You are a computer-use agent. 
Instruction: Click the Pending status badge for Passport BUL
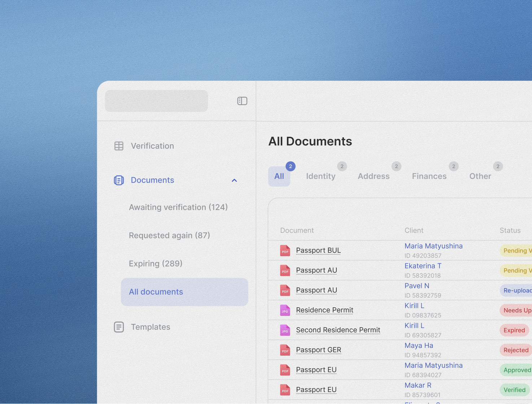pos(516,251)
